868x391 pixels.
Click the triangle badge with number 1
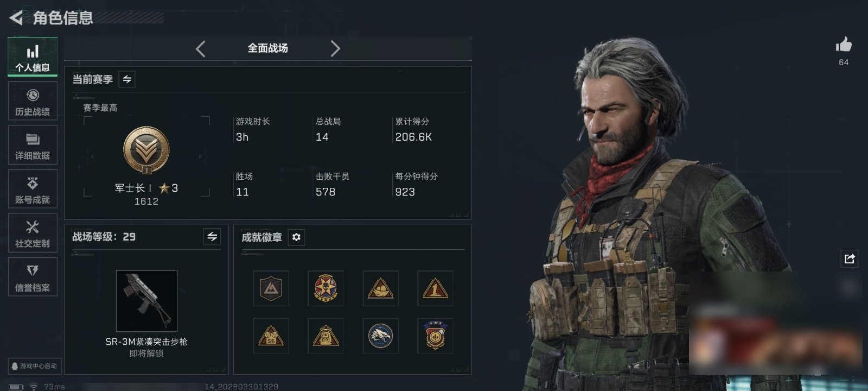click(435, 288)
